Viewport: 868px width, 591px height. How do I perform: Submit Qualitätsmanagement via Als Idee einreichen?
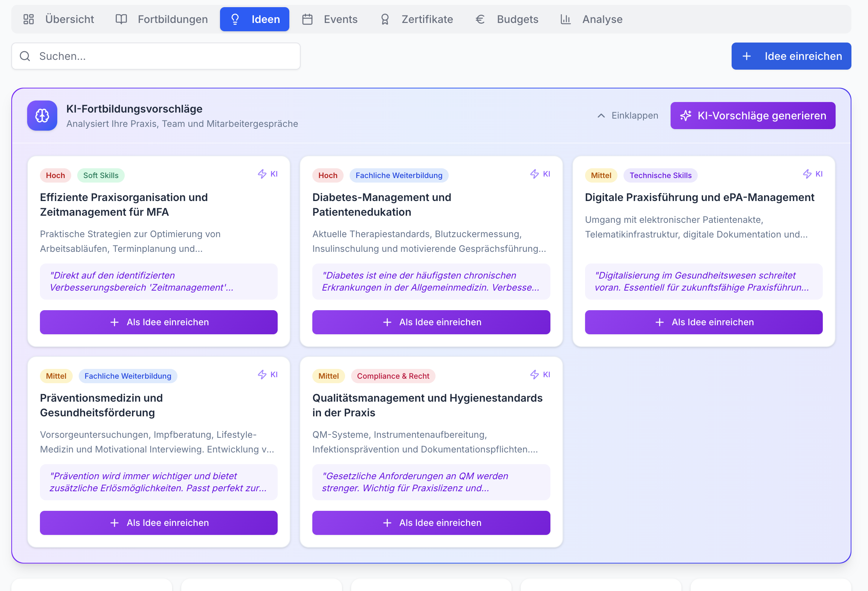[x=431, y=523]
